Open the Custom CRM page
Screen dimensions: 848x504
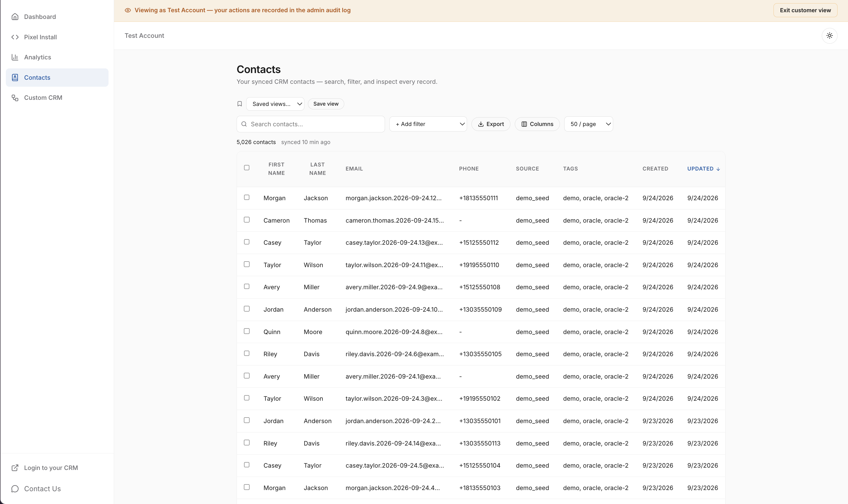point(57,98)
